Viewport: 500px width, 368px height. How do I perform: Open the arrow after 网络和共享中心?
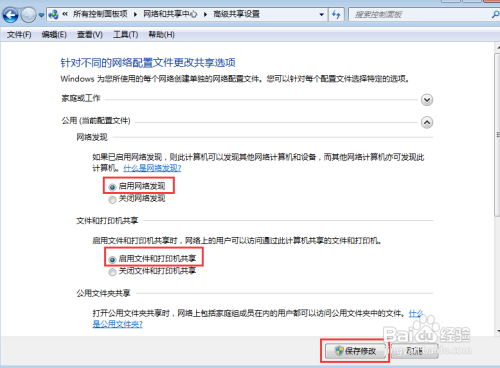point(205,14)
